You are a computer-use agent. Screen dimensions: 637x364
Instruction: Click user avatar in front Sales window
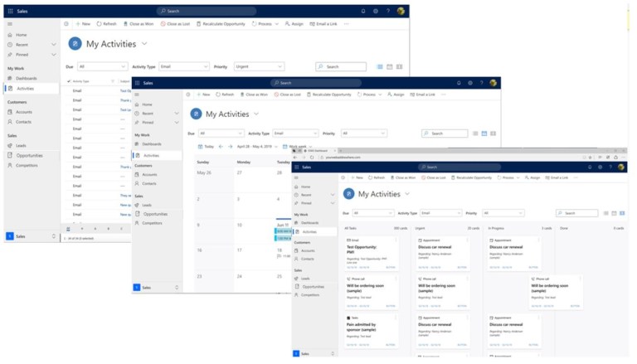point(620,167)
